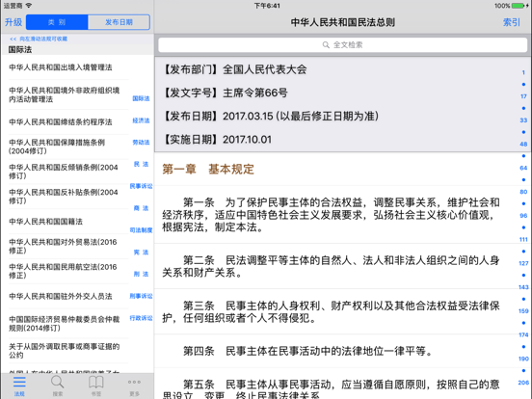Viewport: 532px width, 399px height.
Task: Jump to article 33 in article index
Action: [x=523, y=120]
